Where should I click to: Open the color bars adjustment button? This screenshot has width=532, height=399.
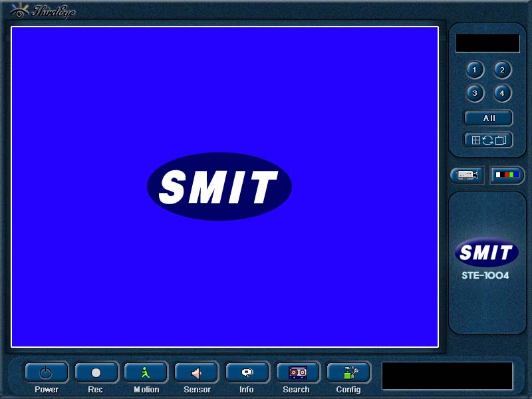[507, 175]
